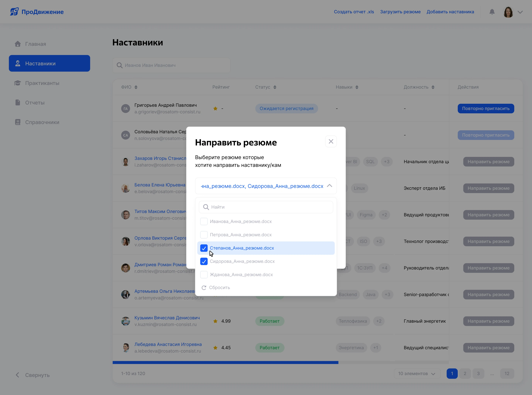Collapse the selected resumes dropdown
This screenshot has height=395, width=532.
329,186
